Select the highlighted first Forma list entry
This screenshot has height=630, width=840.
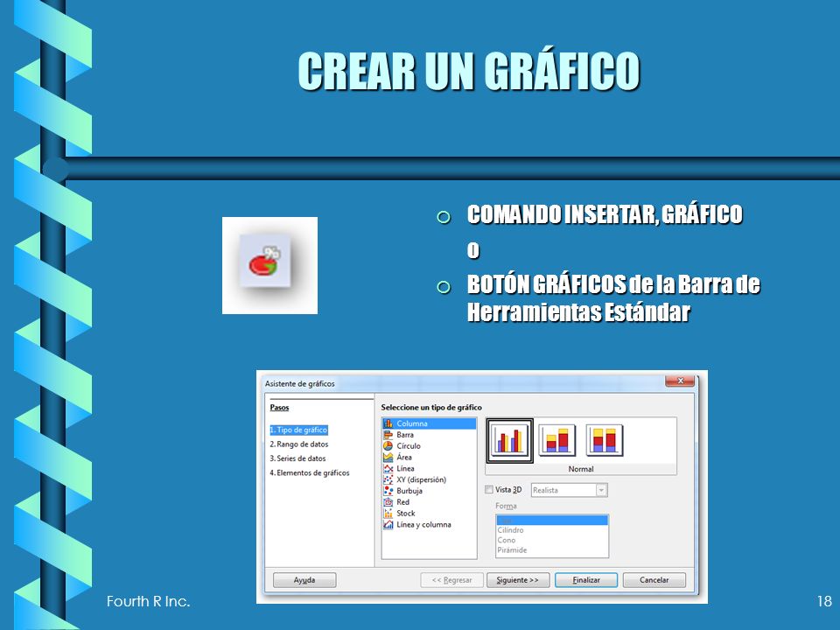[x=552, y=520]
